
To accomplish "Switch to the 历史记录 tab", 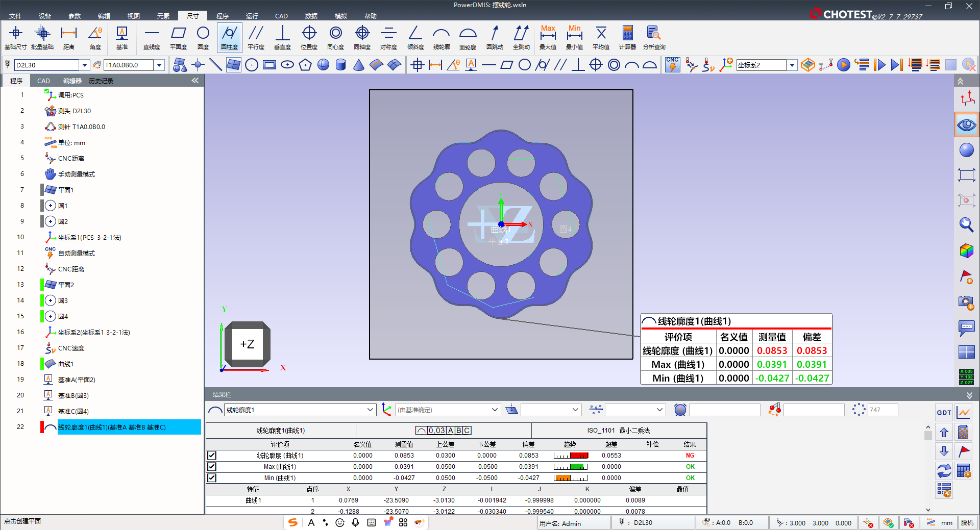I will click(101, 81).
